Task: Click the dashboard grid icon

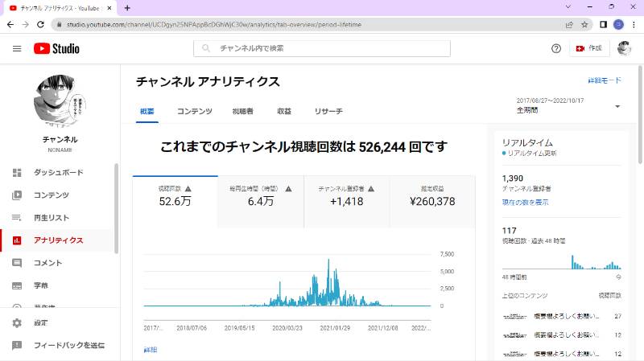Action: [x=17, y=173]
